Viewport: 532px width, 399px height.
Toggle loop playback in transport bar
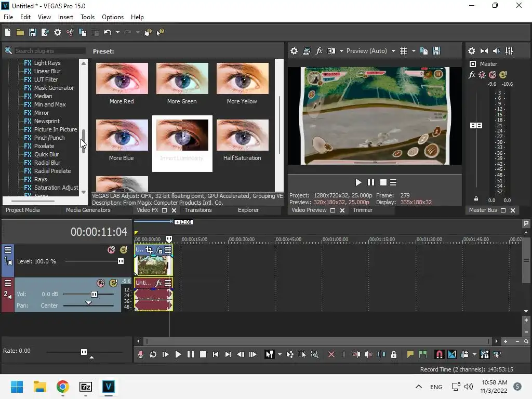[x=153, y=354]
